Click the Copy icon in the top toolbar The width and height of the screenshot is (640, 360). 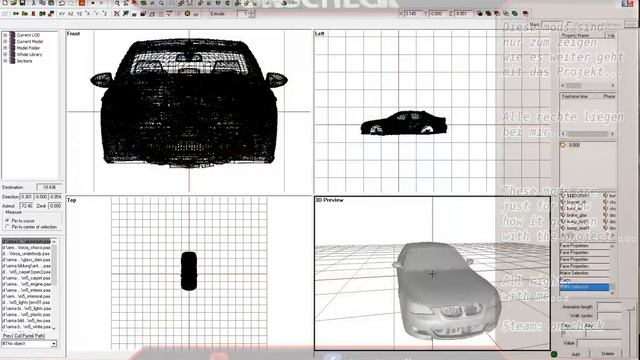[42, 3]
